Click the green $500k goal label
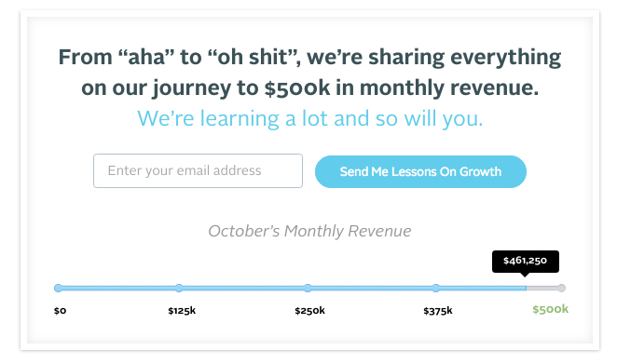This screenshot has width=617, height=364. tap(551, 309)
